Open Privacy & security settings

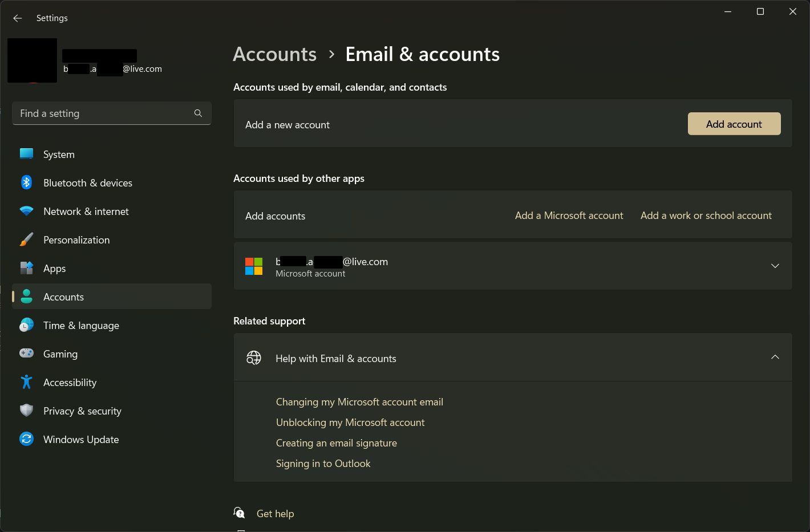coord(112,411)
